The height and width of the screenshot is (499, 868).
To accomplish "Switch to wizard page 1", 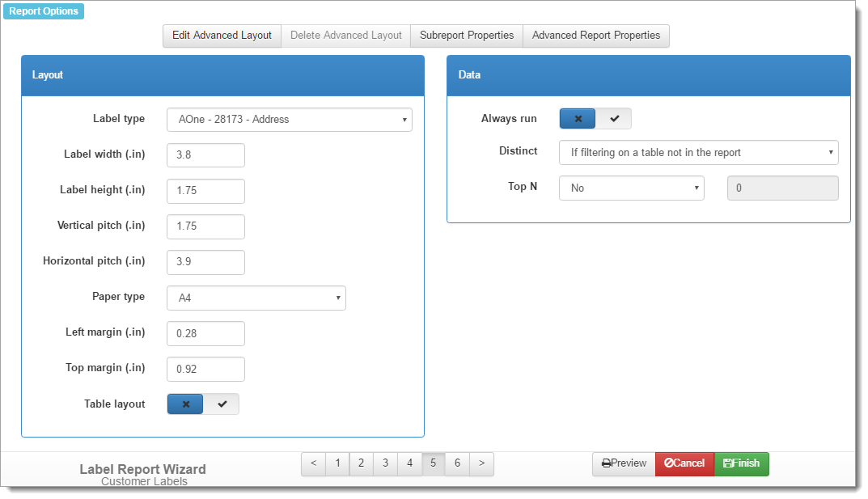I will (x=337, y=463).
